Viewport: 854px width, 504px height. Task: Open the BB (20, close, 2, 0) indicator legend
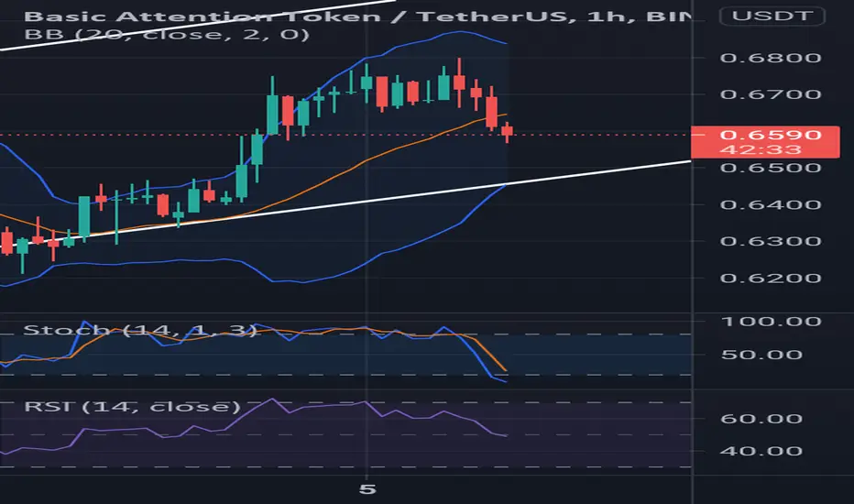167,35
